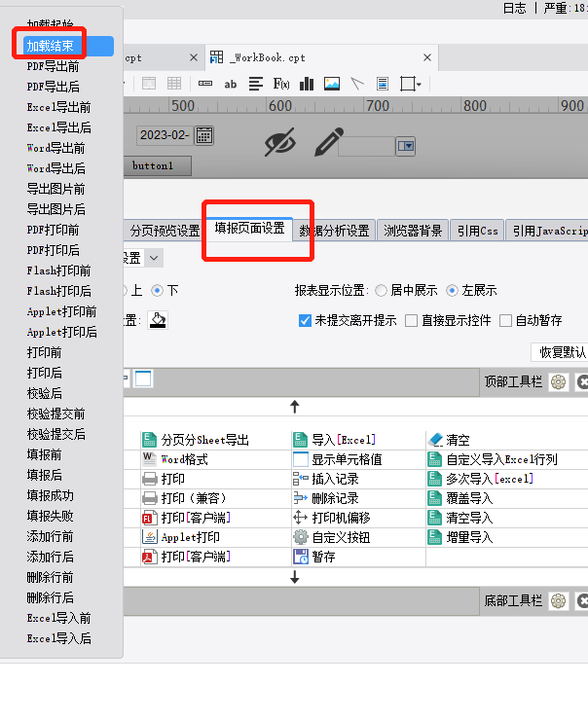The width and height of the screenshot is (588, 721).
Task: Click the crossed-out eye hidden icon
Action: point(279,142)
